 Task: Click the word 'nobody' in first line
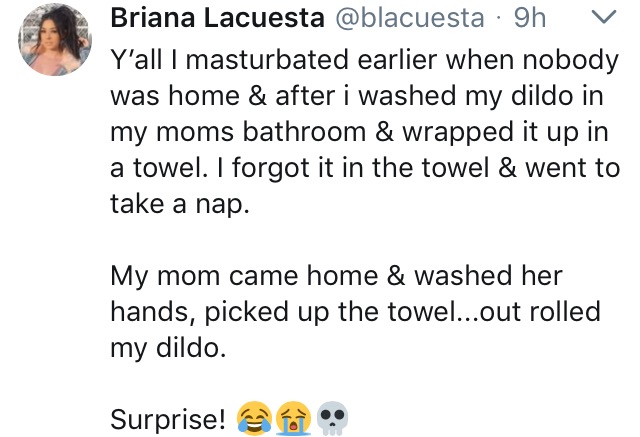pos(571,60)
